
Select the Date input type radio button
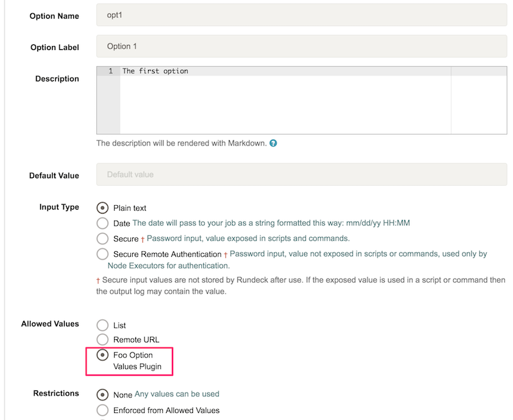pyautogui.click(x=103, y=223)
